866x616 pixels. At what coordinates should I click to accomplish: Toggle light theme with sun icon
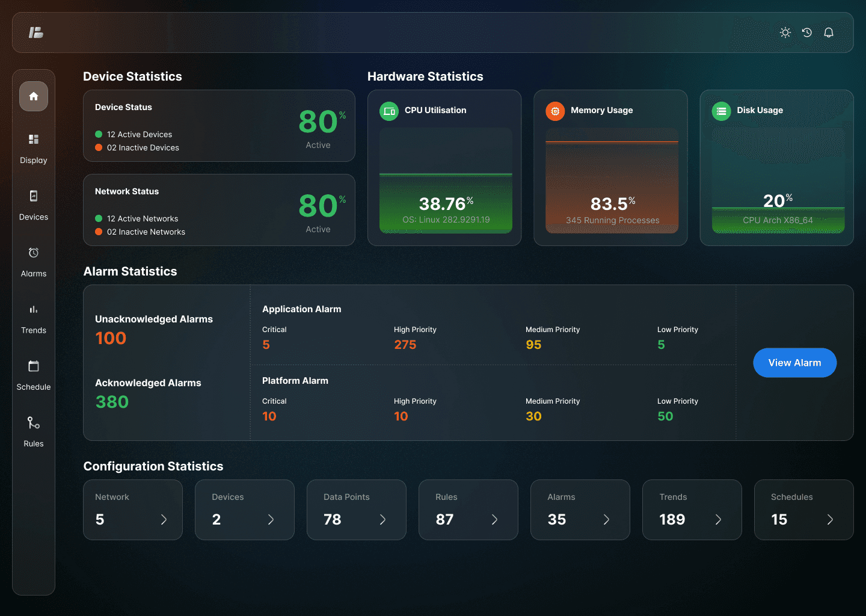pyautogui.click(x=785, y=32)
